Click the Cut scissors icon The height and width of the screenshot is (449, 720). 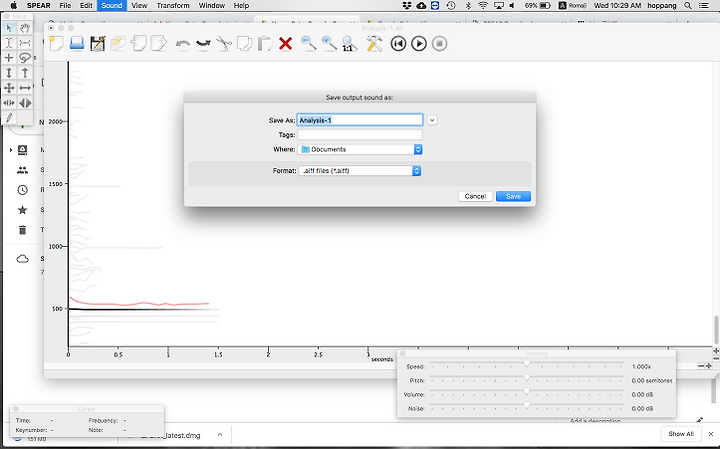point(224,44)
